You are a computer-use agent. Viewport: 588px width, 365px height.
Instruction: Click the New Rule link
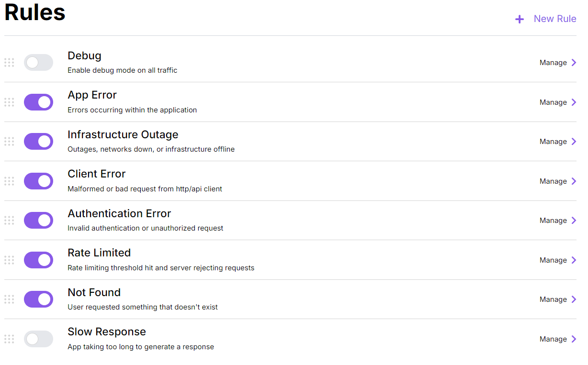pos(554,19)
